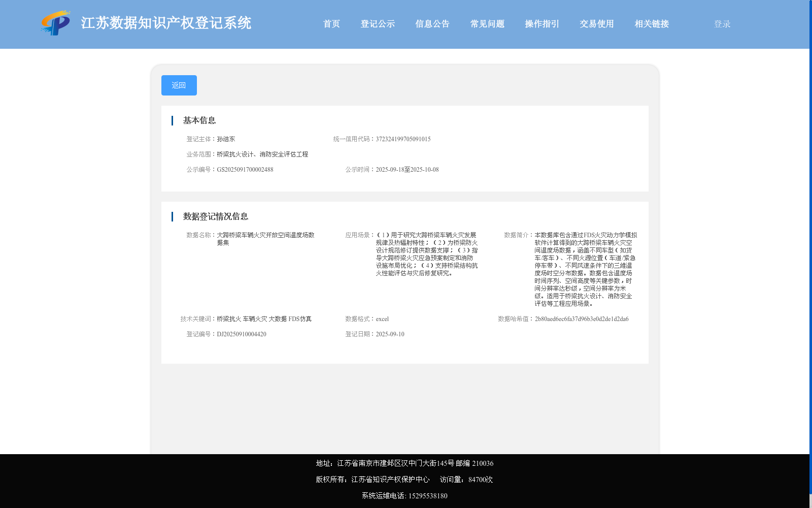This screenshot has height=508, width=812.
Task: Open the 相关链接 menu item
Action: (652, 24)
